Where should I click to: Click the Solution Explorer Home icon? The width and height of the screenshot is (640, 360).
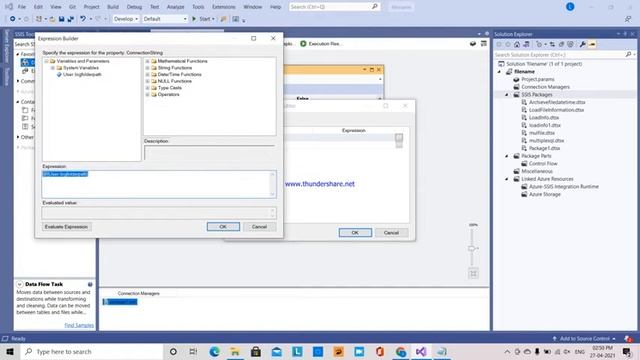(x=517, y=44)
